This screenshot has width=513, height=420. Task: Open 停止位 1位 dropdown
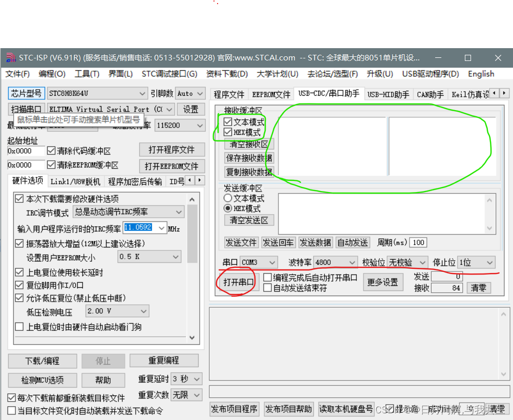476,262
